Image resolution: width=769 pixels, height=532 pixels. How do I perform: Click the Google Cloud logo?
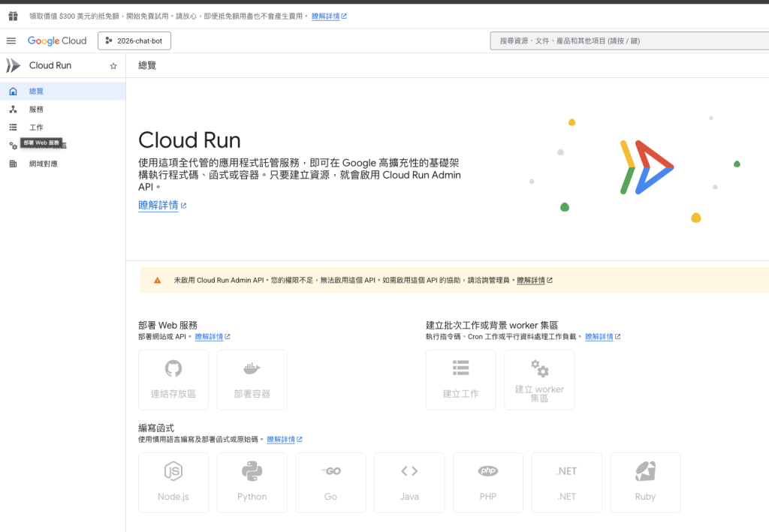point(57,41)
